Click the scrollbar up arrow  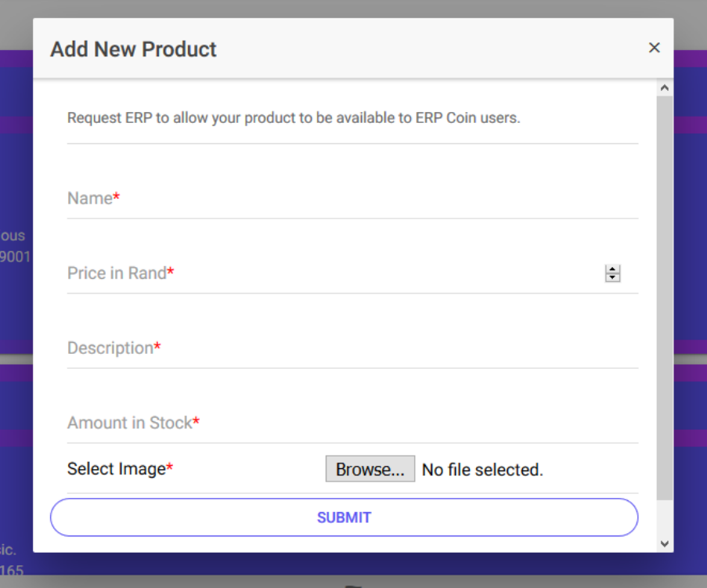tap(665, 88)
